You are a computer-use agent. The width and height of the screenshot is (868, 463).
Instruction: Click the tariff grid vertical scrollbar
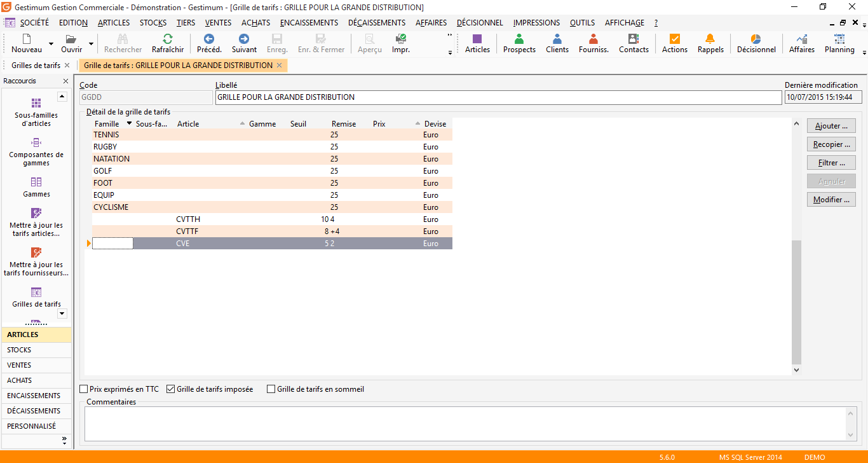point(797,245)
